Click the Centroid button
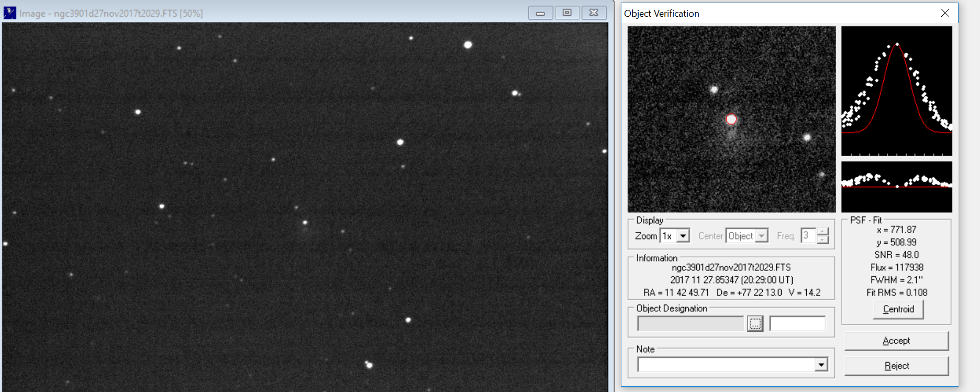 898,309
